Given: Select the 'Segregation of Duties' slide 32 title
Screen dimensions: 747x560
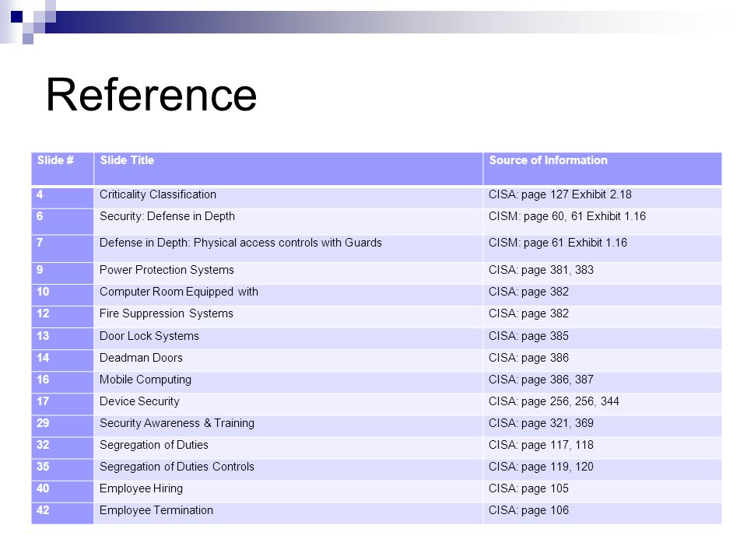Looking at the screenshot, I should [288, 448].
